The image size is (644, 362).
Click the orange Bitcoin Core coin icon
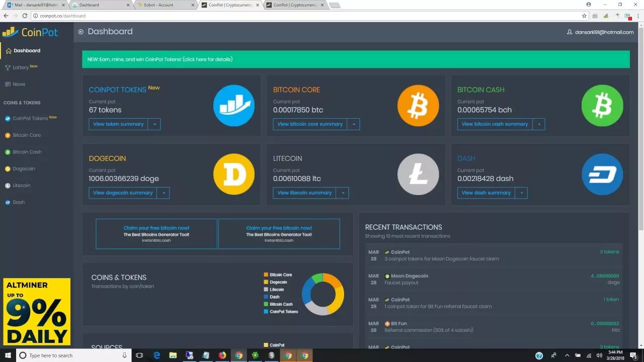[x=418, y=106]
